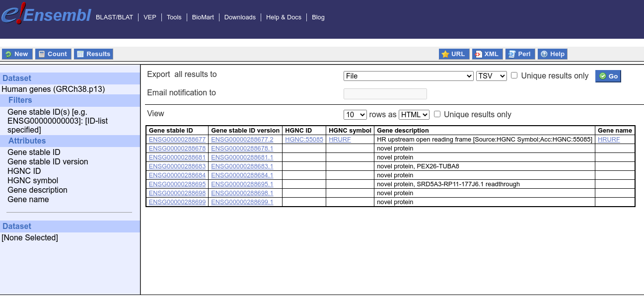Screen dimensions: 644x299
Task: Open Downloads in top navigation
Action: (240, 17)
